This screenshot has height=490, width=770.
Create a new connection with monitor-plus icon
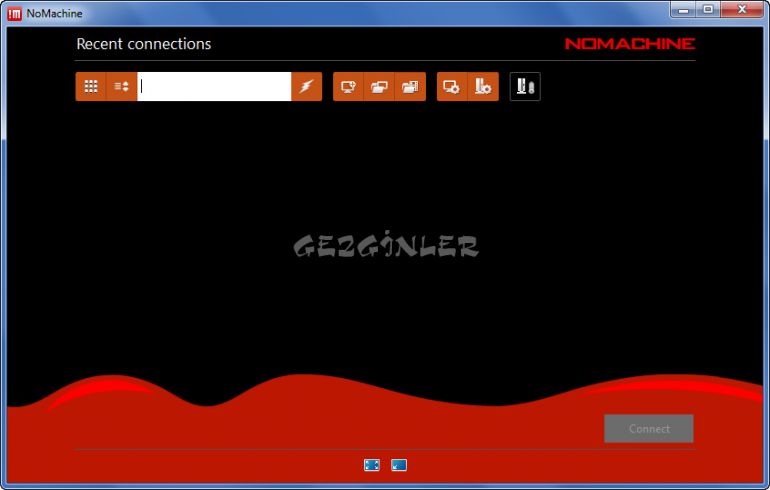coord(348,87)
